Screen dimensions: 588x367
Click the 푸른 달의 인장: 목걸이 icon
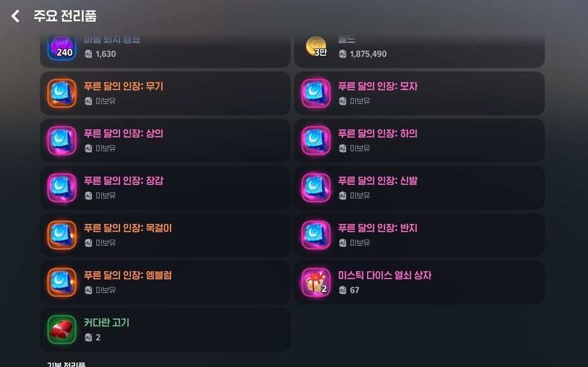pyautogui.click(x=62, y=235)
